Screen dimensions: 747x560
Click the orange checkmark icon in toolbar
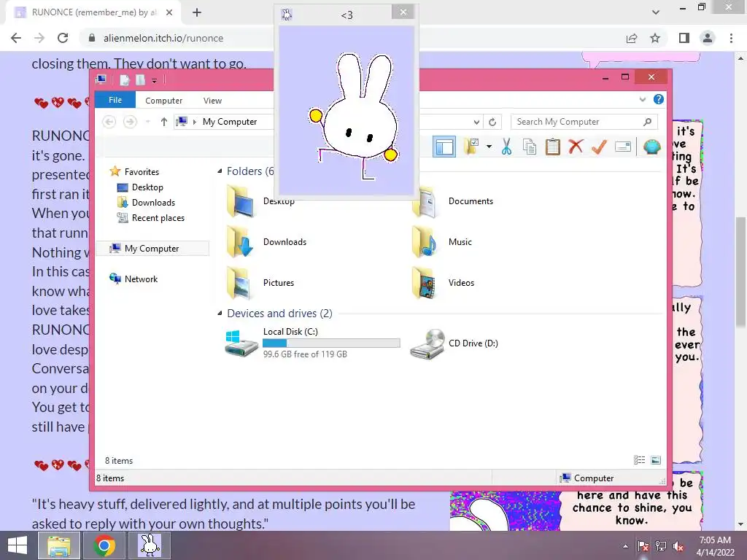click(x=599, y=147)
